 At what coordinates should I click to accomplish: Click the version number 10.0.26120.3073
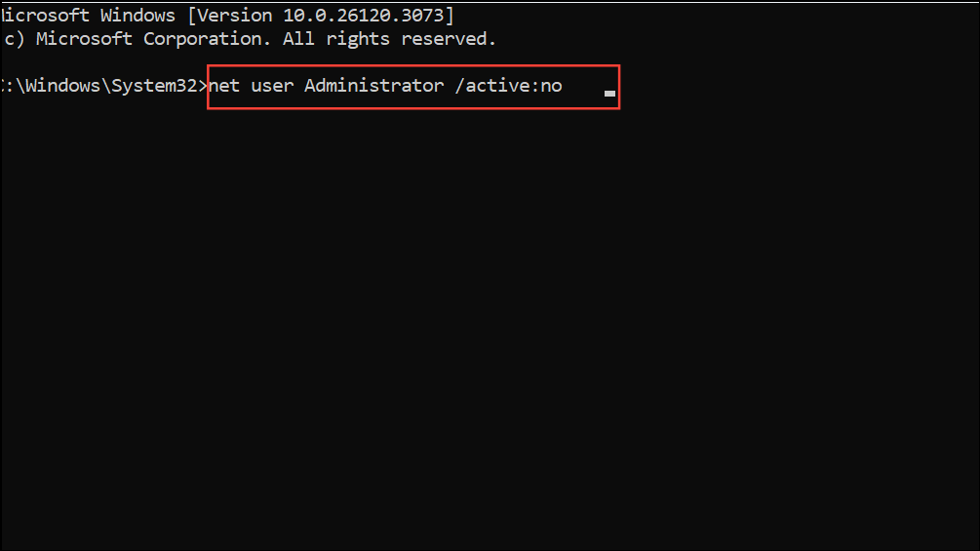pyautogui.click(x=363, y=15)
